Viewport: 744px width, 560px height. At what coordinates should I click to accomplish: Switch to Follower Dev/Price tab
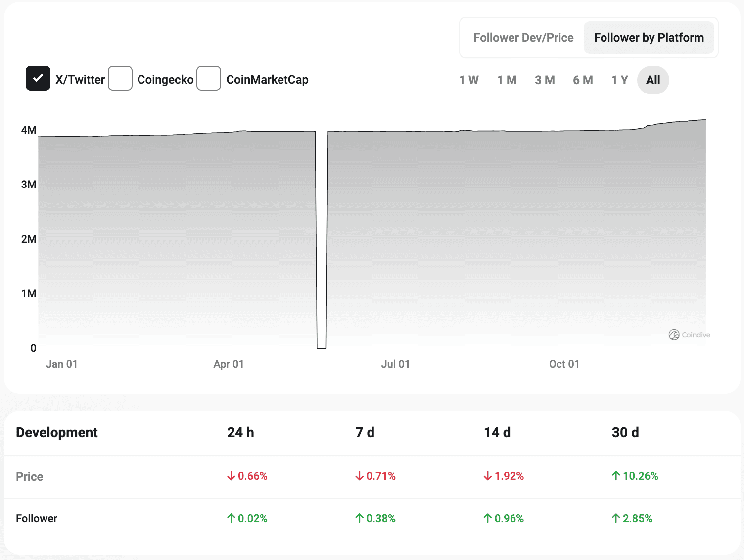pos(523,38)
